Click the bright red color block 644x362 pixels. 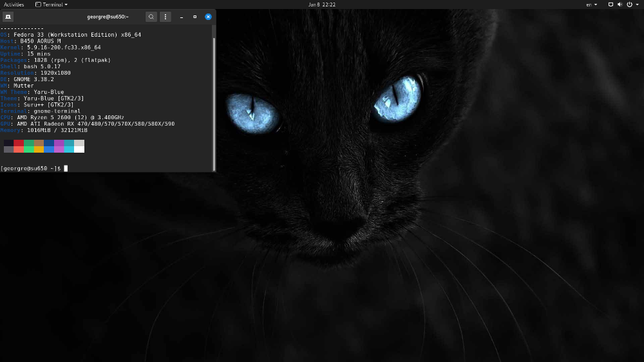pos(19,149)
